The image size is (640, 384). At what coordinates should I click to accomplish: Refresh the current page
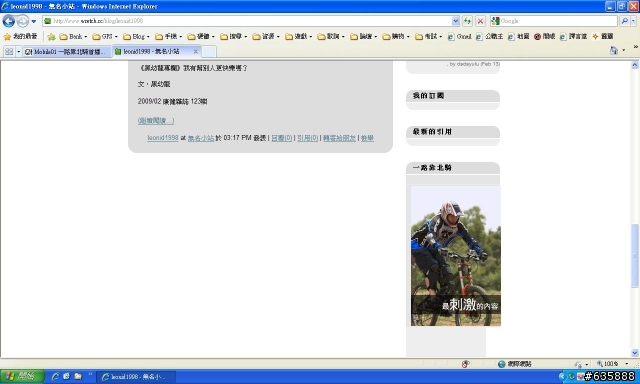(x=467, y=21)
